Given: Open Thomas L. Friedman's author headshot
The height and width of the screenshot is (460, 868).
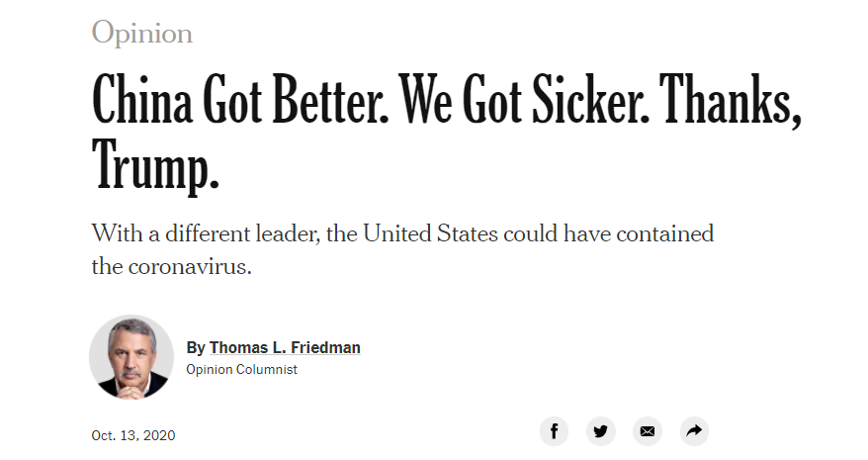Looking at the screenshot, I should [131, 357].
